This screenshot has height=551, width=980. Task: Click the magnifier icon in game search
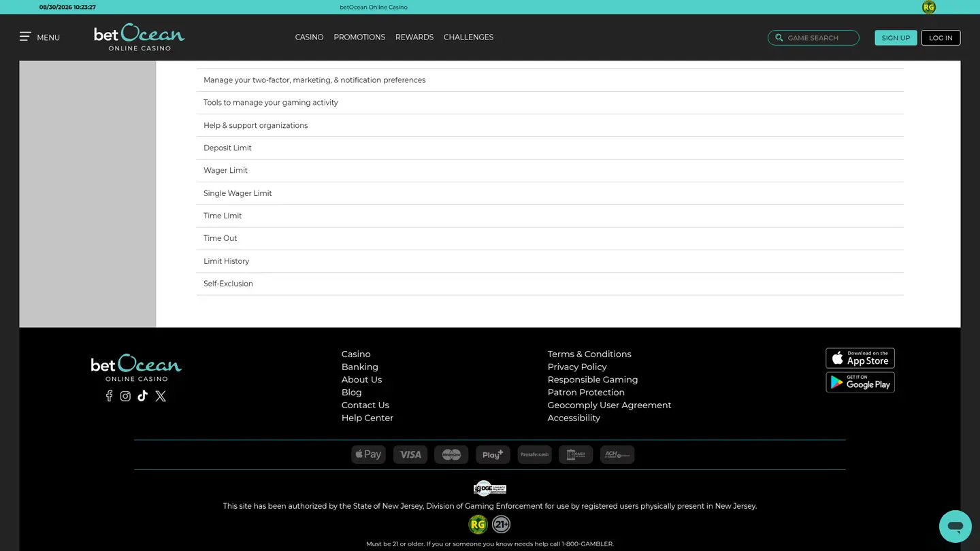click(779, 38)
